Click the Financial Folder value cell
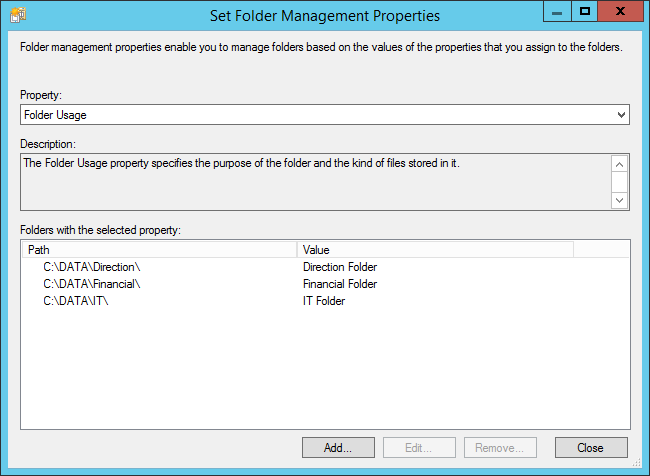The width and height of the screenshot is (650, 476). (x=340, y=284)
